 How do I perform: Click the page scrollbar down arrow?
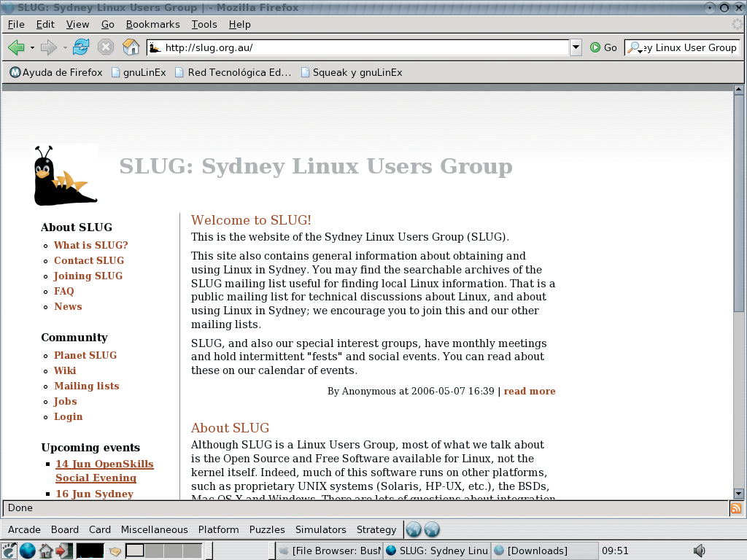coord(738,494)
